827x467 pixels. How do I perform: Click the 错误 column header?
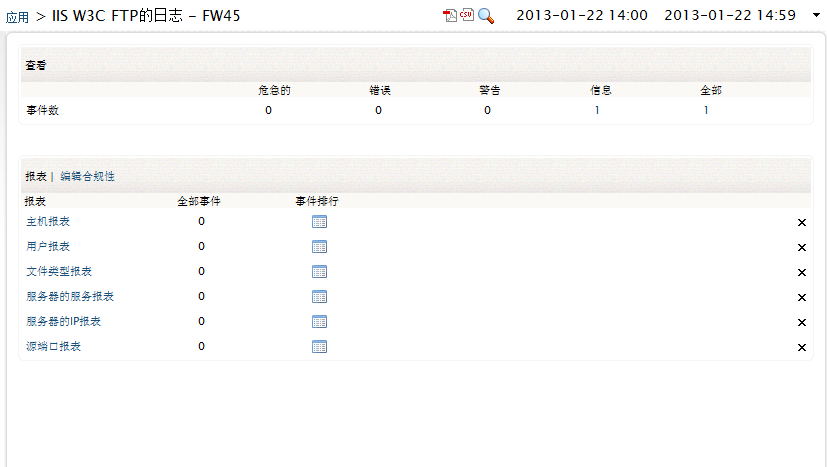click(x=380, y=90)
